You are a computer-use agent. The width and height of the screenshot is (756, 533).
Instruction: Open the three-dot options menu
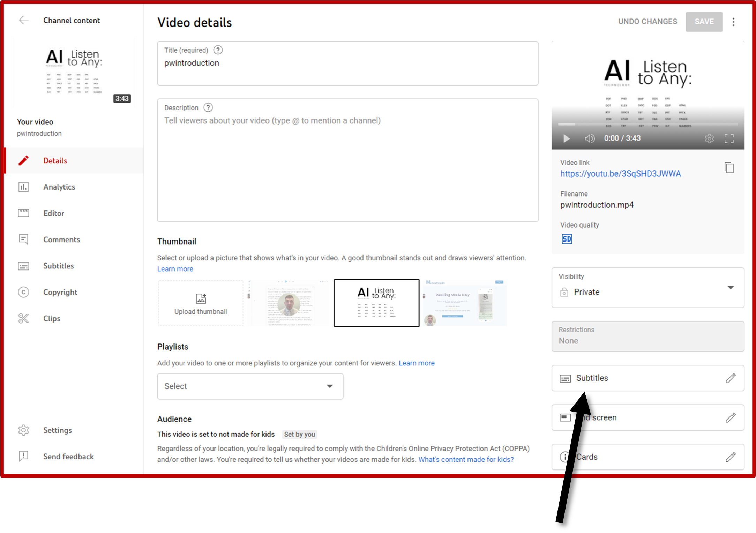point(733,22)
